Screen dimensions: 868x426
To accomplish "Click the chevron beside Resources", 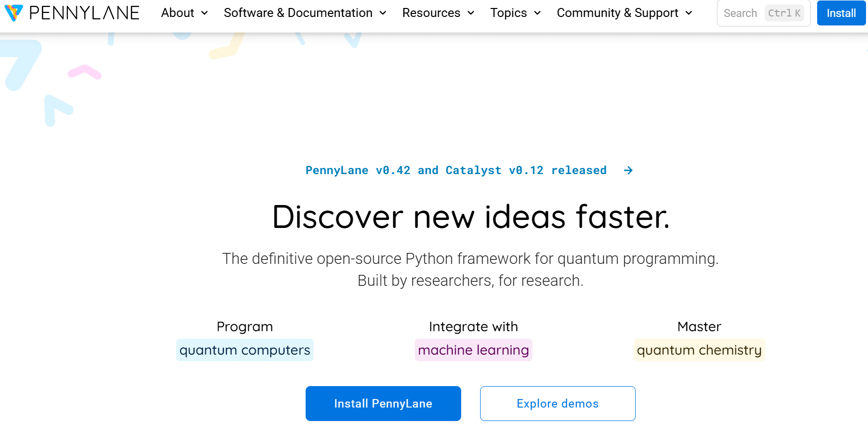I will tap(470, 13).
